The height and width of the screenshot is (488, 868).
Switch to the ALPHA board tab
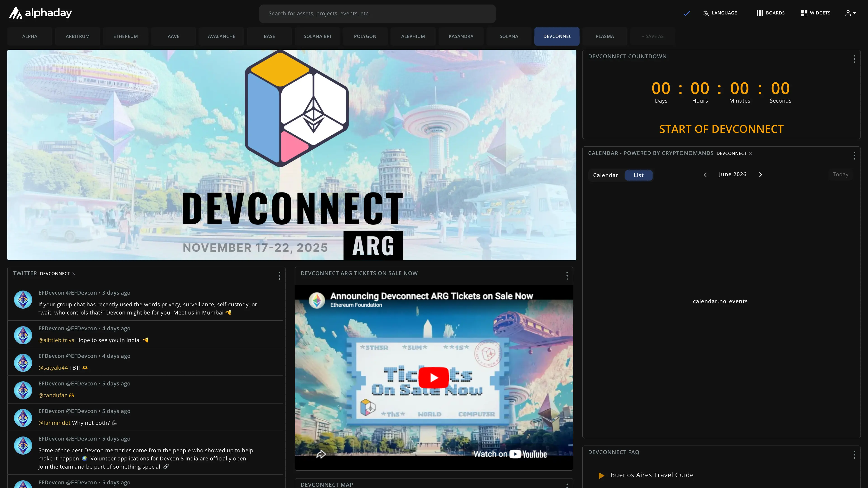(x=30, y=36)
